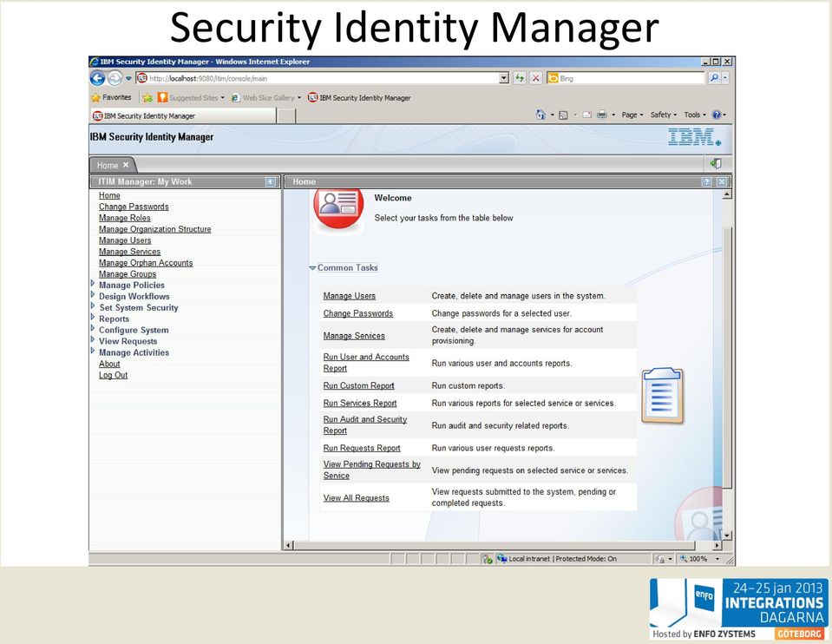Expand Manage Policies tree node
832x644 pixels.
coord(93,284)
